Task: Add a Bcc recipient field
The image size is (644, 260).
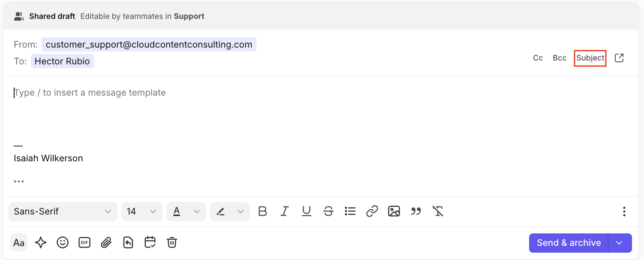Action: click(560, 58)
